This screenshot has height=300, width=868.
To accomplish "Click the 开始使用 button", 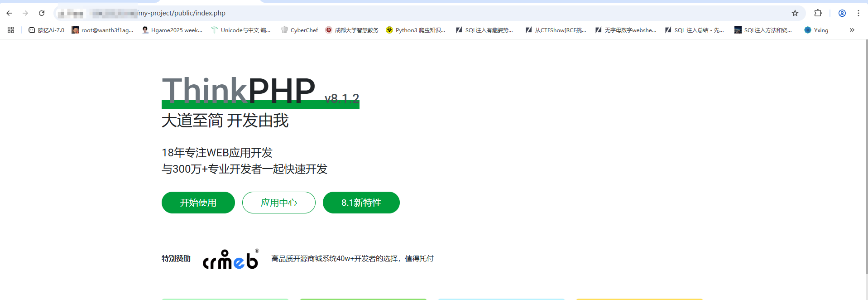I will point(198,203).
